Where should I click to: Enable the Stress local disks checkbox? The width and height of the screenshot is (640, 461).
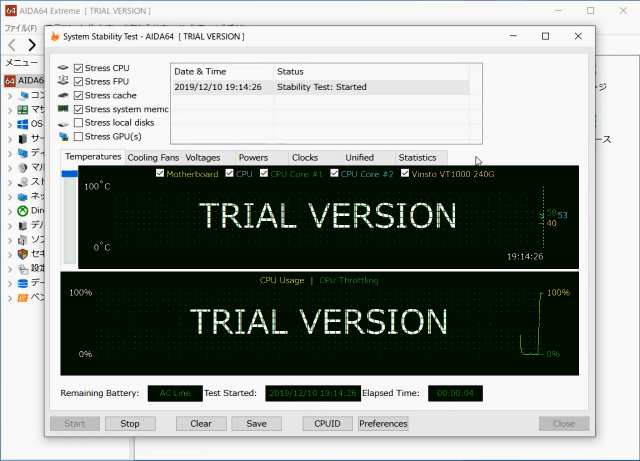click(x=79, y=123)
